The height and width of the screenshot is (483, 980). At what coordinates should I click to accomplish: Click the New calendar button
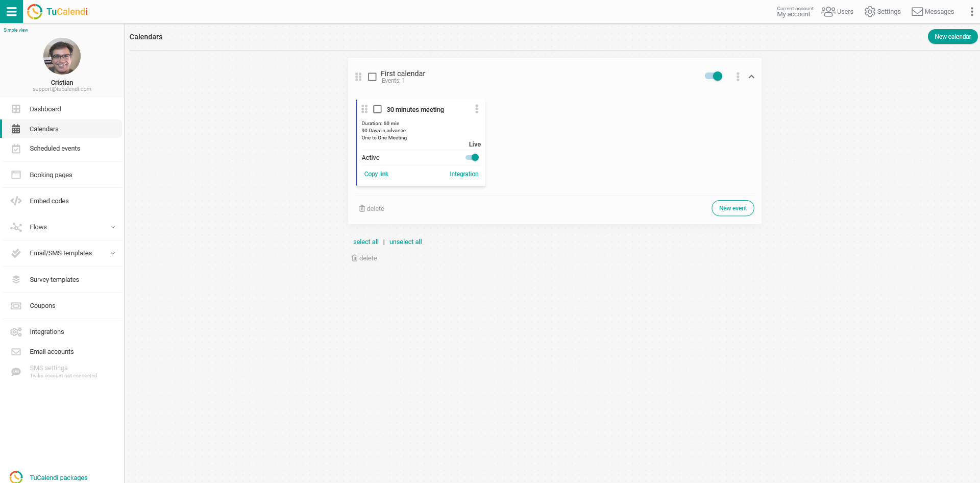(x=952, y=36)
